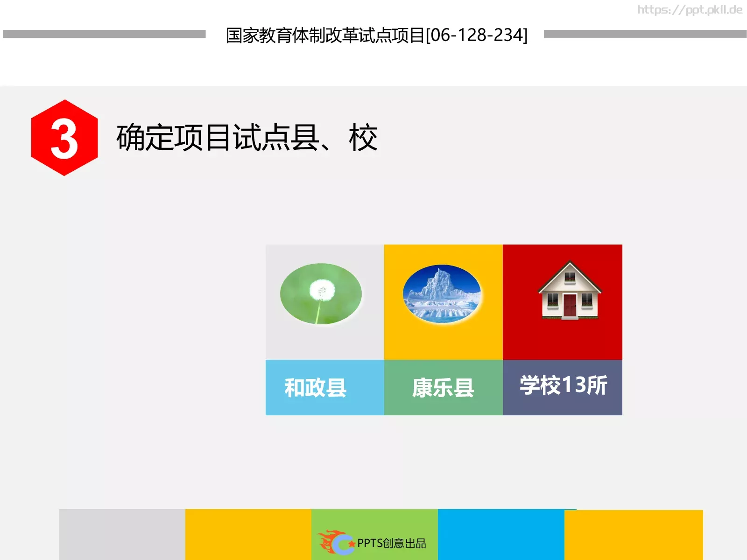Open the ppt.pkll.de watermark link

click(x=690, y=8)
